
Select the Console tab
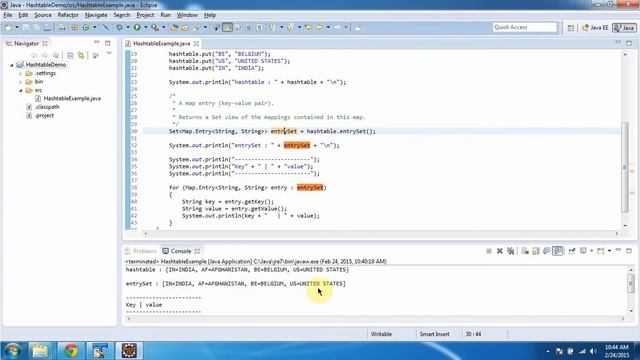181,251
